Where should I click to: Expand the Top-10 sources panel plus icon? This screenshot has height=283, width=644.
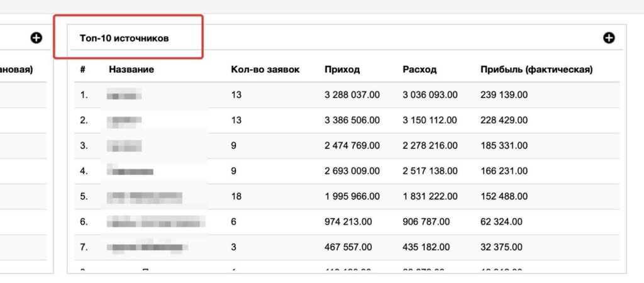click(609, 38)
